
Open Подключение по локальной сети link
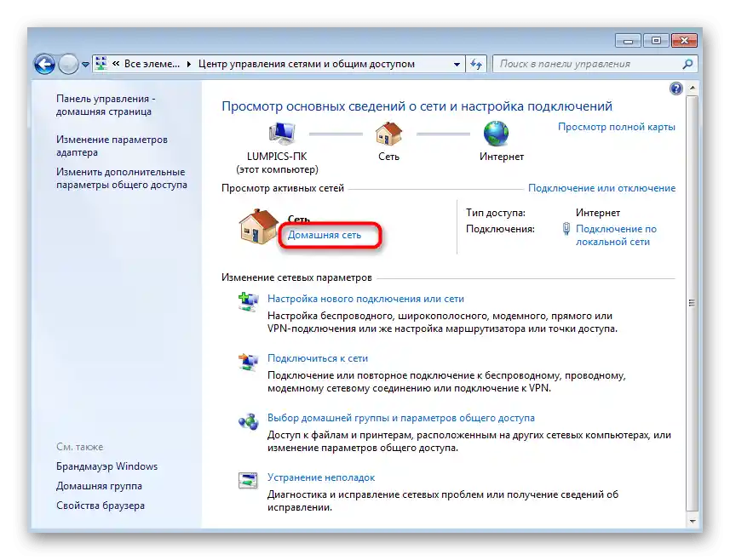pyautogui.click(x=616, y=236)
